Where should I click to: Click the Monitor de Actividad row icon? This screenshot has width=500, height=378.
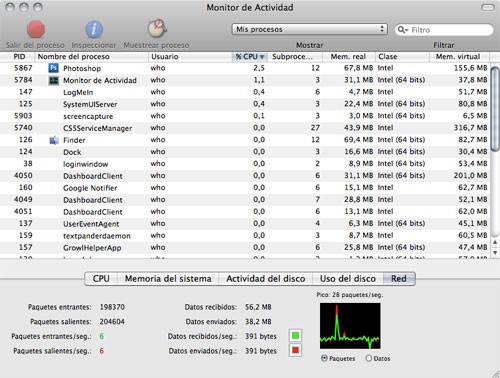click(53, 80)
